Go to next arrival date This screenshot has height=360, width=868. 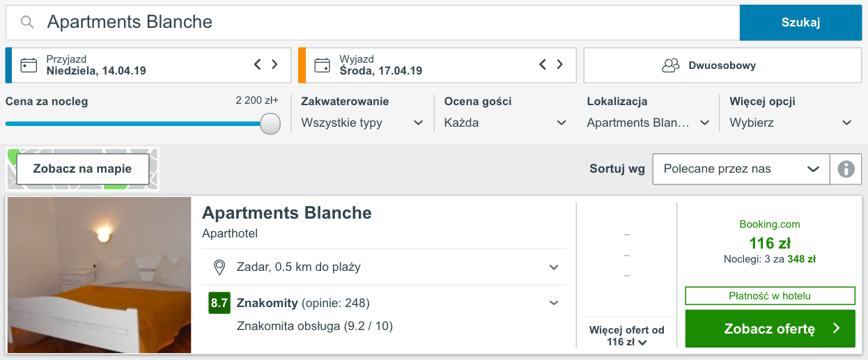pyautogui.click(x=275, y=65)
